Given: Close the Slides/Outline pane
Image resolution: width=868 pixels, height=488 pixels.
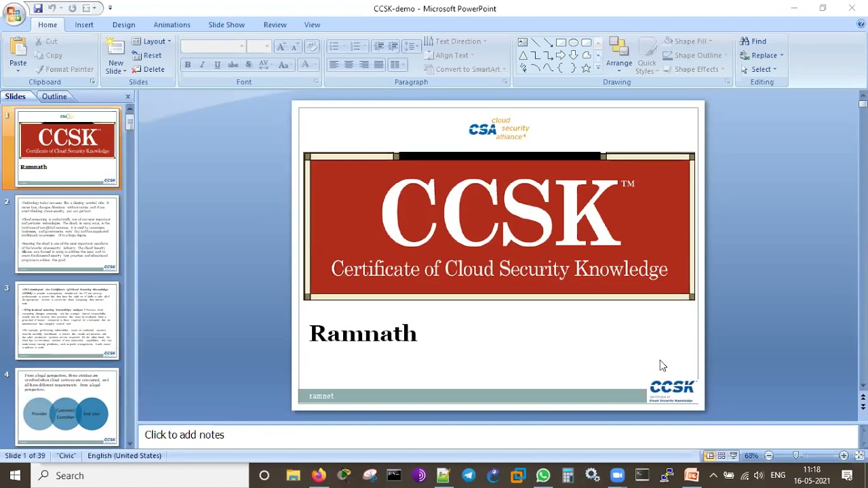Looking at the screenshot, I should coord(128,97).
